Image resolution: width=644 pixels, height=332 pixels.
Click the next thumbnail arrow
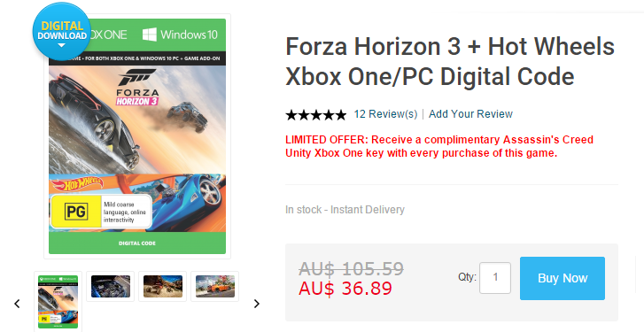tap(257, 304)
